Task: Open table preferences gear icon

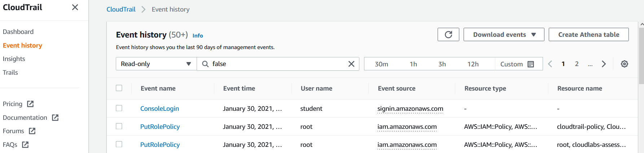Action: tap(624, 64)
